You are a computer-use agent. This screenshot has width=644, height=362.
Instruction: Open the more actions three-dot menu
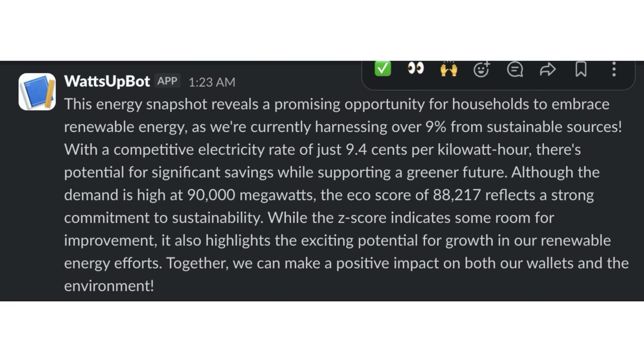[x=614, y=69]
